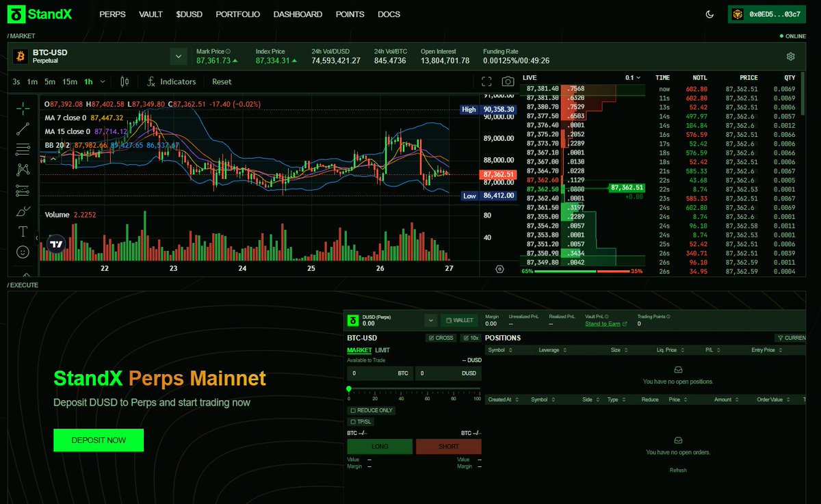Click the Bitcoin icon beside BTC-USD
The width and height of the screenshot is (821, 504).
(20, 56)
